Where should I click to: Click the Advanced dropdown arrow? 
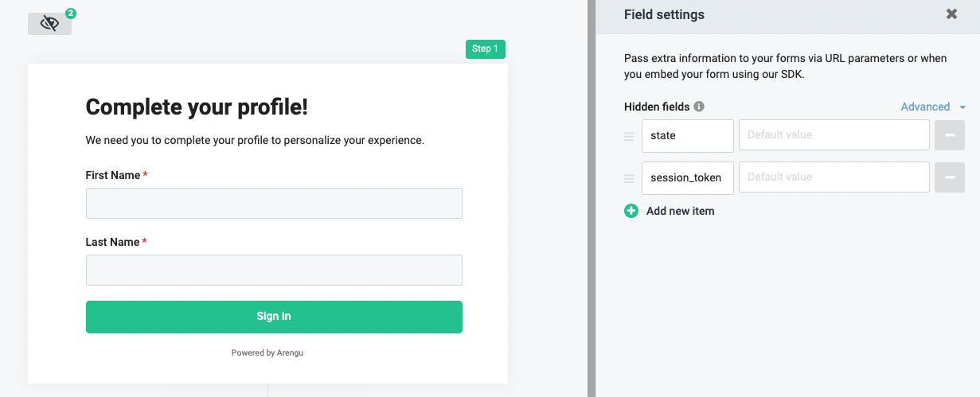pos(962,107)
